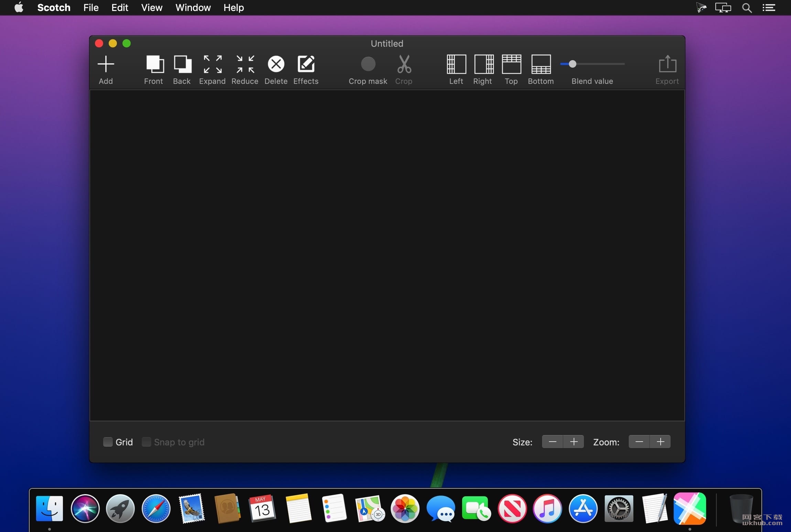Increase Size with the plus button
The width and height of the screenshot is (791, 532).
pyautogui.click(x=574, y=442)
